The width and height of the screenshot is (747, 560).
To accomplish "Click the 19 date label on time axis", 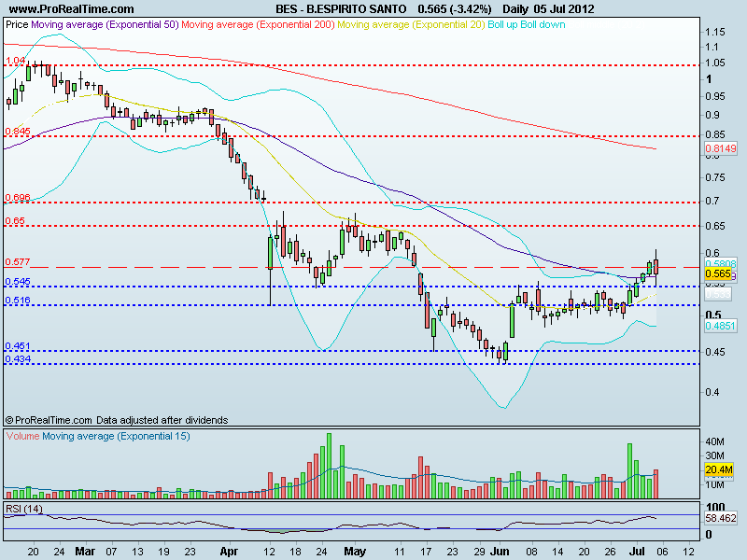I will coord(163,552).
